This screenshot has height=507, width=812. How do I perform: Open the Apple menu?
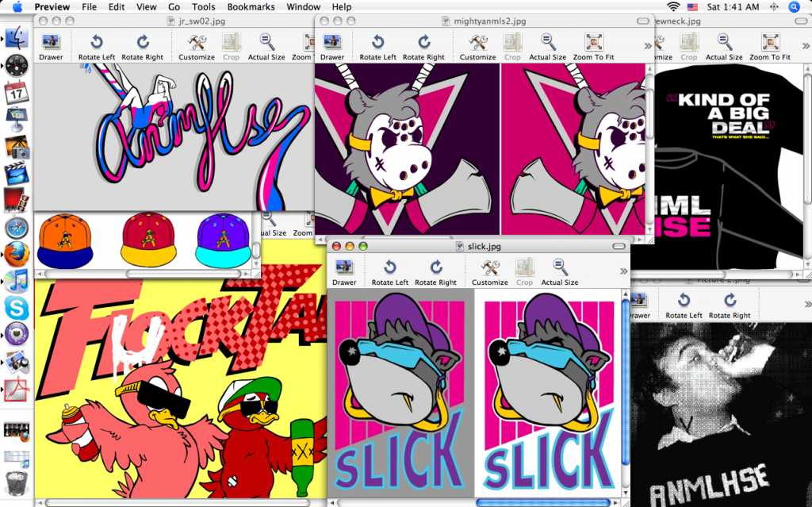pyautogui.click(x=17, y=6)
